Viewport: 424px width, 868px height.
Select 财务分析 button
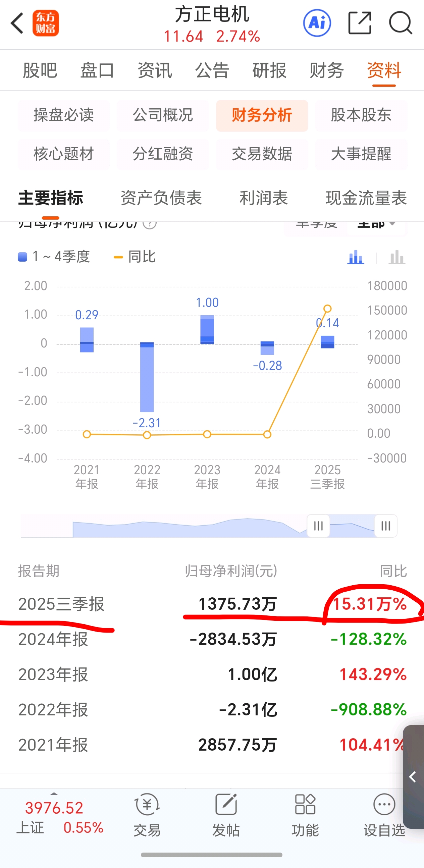pyautogui.click(x=262, y=116)
